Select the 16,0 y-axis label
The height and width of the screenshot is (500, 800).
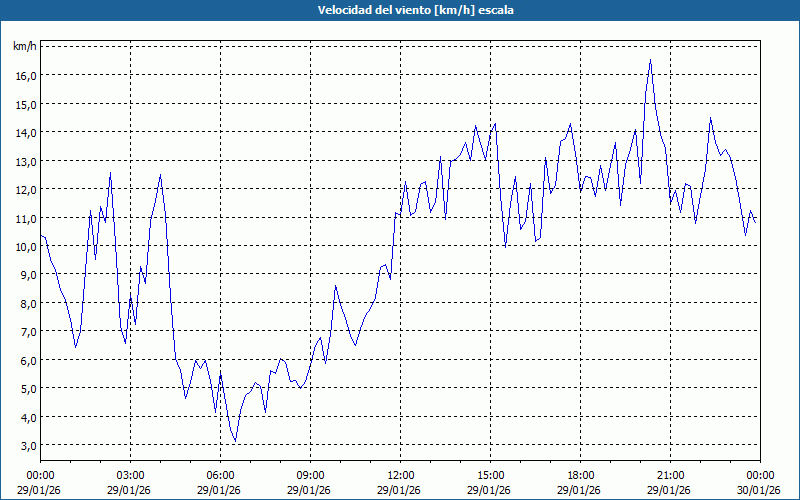coord(25,75)
